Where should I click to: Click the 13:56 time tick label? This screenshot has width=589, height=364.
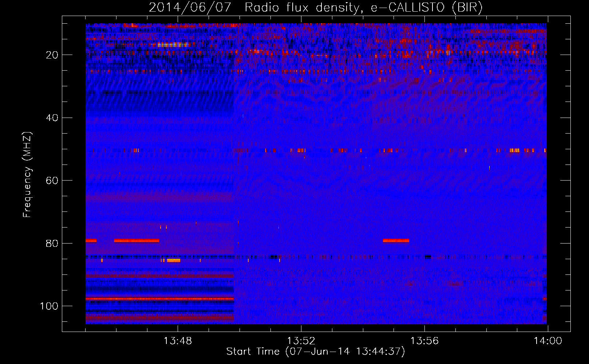[424, 341]
